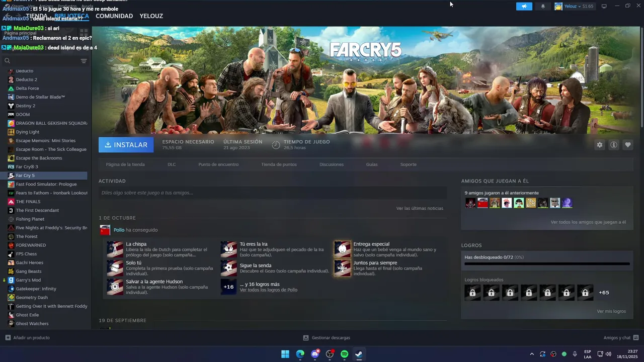Go to COMUNIDAD tab
The height and width of the screenshot is (362, 644).
pos(114,16)
